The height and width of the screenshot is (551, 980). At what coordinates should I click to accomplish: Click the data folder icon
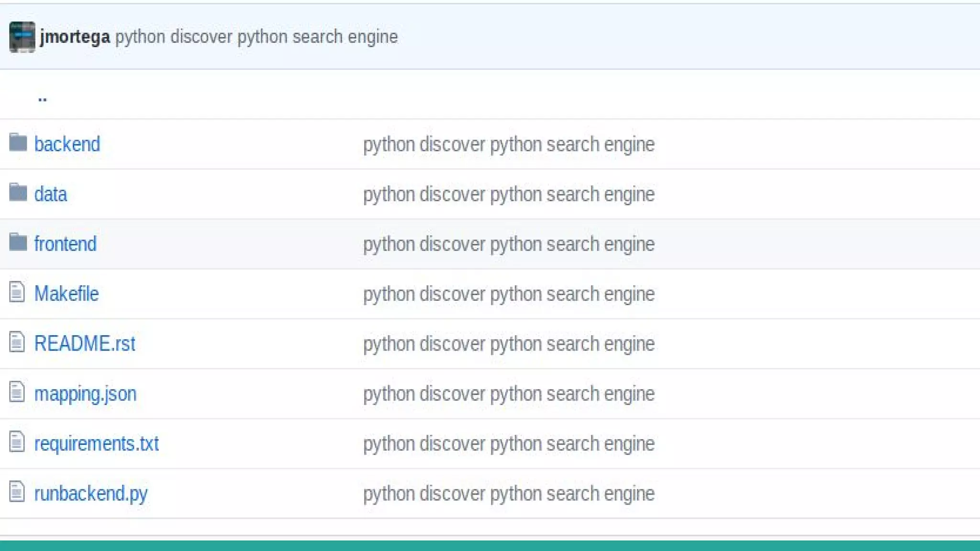[x=18, y=193]
